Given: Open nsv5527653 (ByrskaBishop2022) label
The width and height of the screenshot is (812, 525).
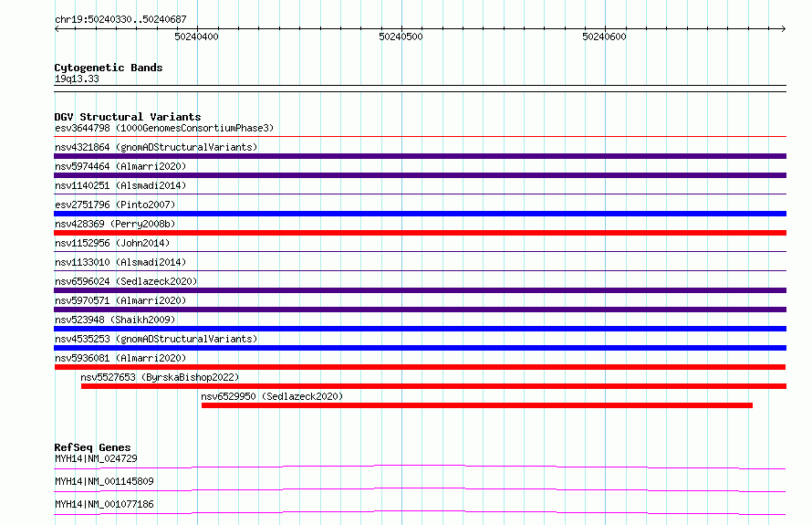Looking at the screenshot, I should tap(160, 377).
